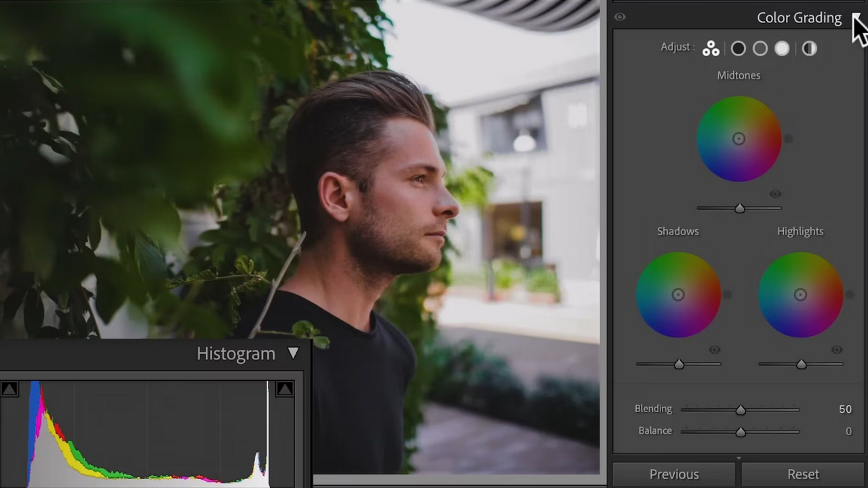
Task: Toggle the Shadows wheel eye icon
Action: coord(714,350)
